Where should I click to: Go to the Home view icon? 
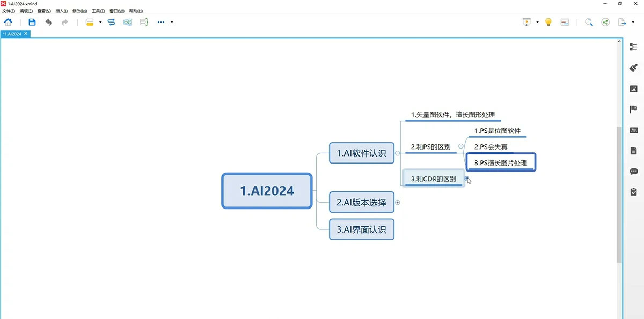point(8,22)
